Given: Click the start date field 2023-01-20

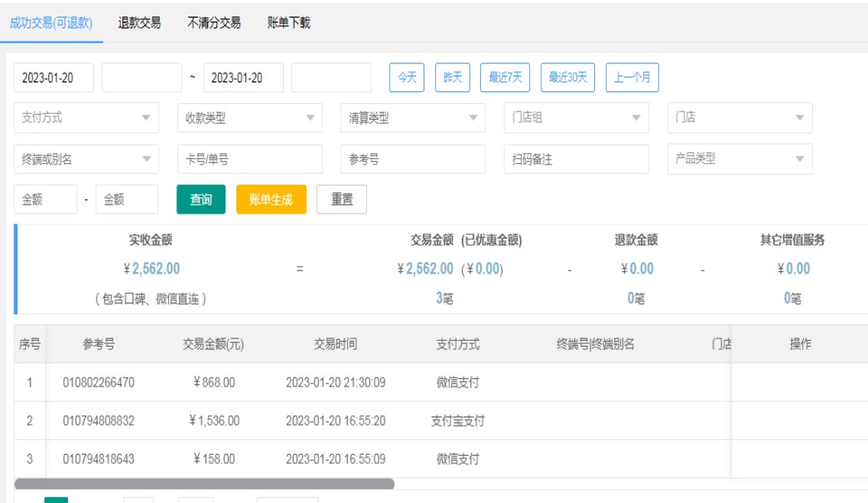Looking at the screenshot, I should [x=54, y=77].
